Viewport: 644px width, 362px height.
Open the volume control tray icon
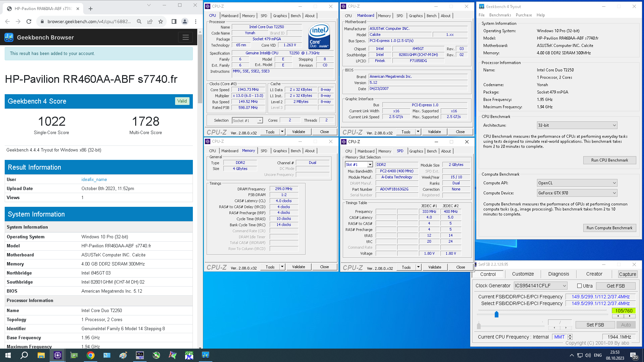tap(588, 355)
